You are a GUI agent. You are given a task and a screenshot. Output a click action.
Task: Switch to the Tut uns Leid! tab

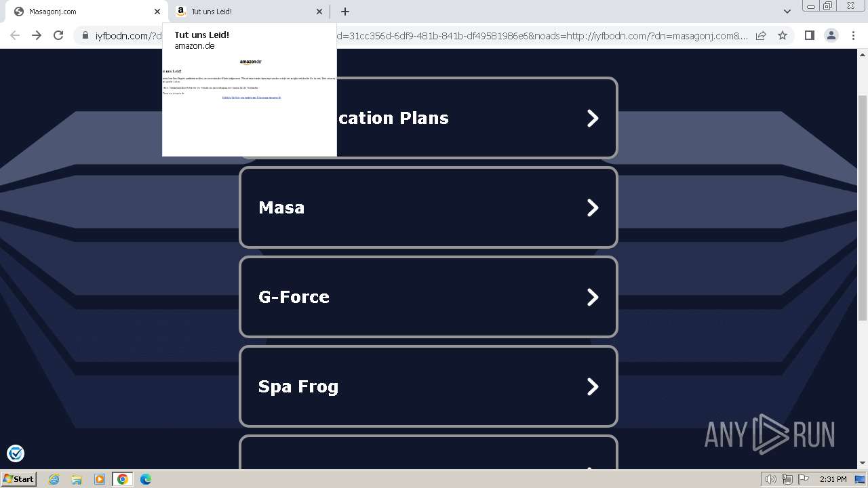pos(250,12)
